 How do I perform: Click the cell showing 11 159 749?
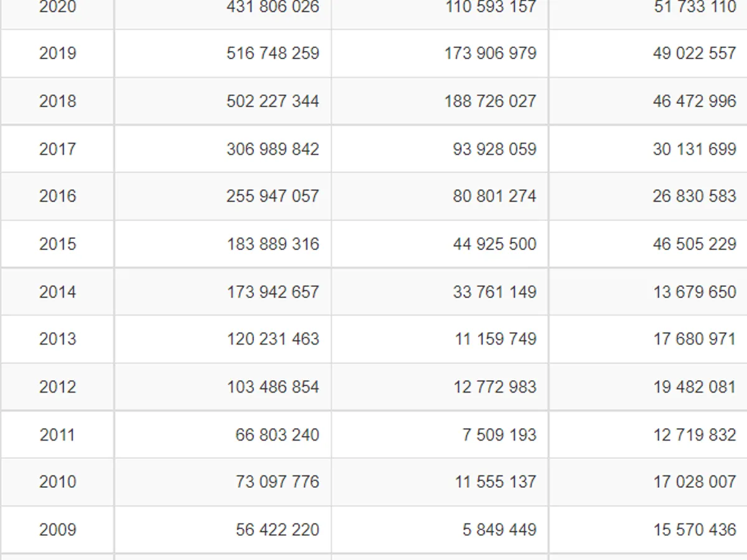(x=495, y=339)
